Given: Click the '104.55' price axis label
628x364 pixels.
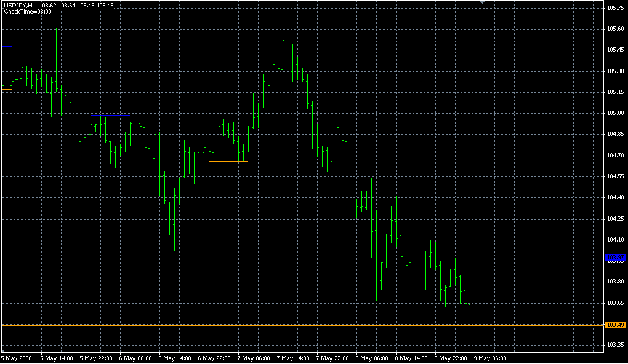Looking at the screenshot, I should (x=616, y=176).
